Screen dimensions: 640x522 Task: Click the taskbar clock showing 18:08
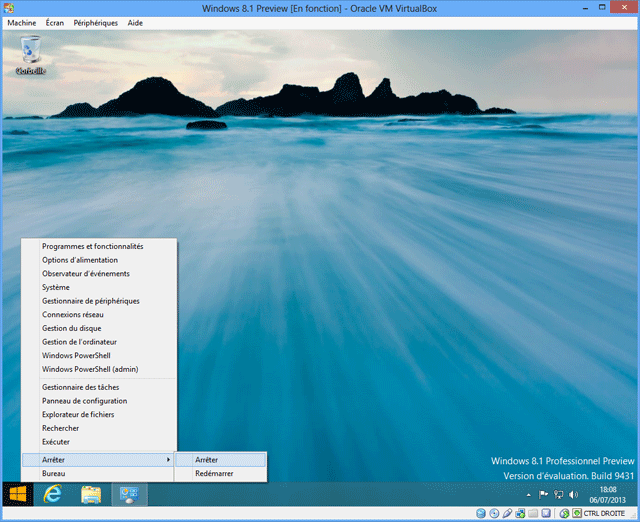607,495
